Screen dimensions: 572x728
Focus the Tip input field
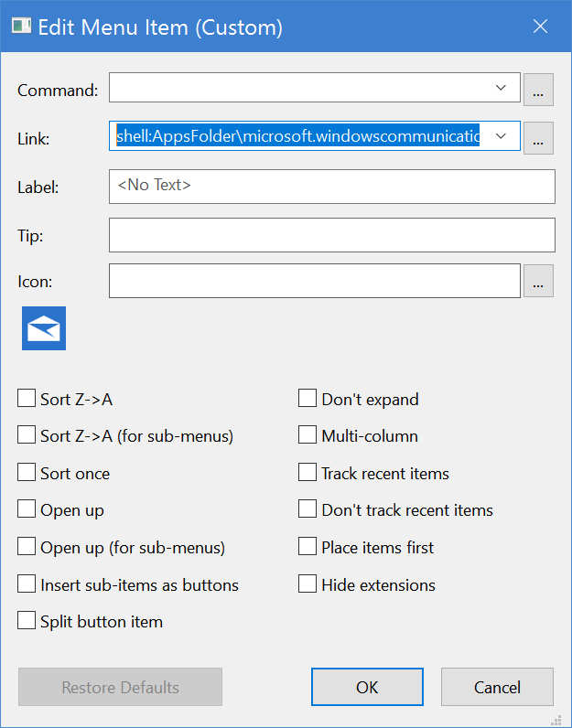(331, 234)
